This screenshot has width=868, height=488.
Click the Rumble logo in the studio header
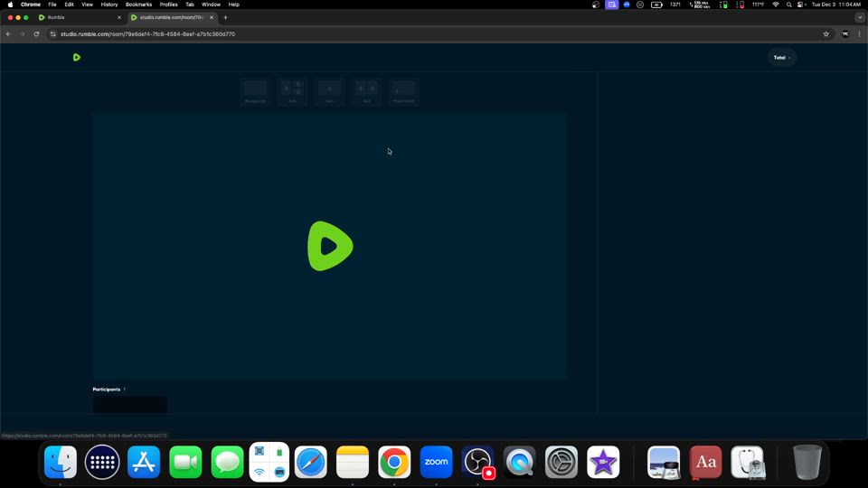pos(77,57)
